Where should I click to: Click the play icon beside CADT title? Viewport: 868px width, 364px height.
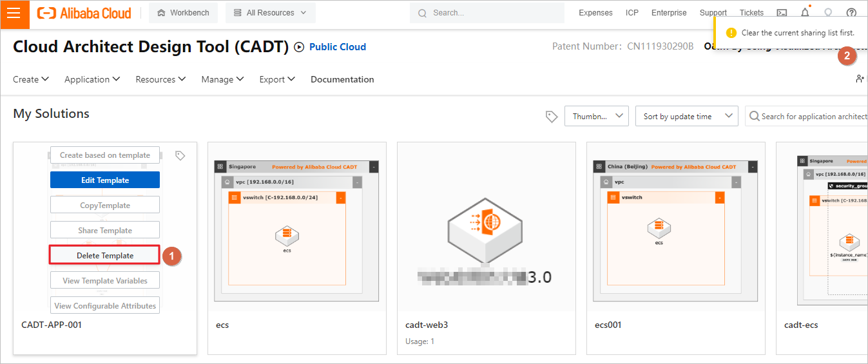click(298, 47)
